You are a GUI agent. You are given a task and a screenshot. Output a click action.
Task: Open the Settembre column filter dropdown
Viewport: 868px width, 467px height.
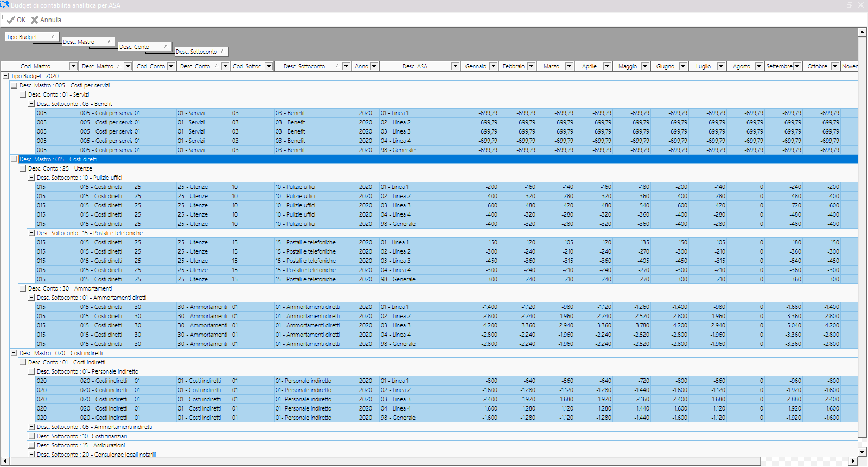pos(797,66)
